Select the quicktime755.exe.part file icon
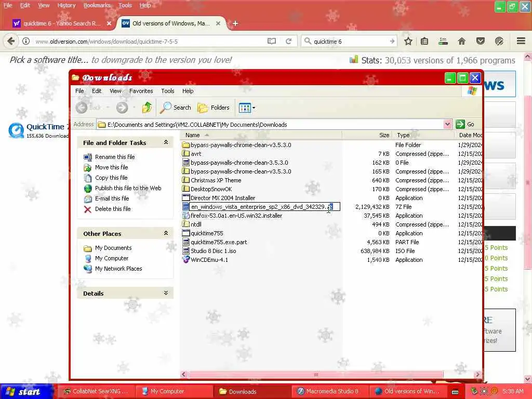The width and height of the screenshot is (532, 399). click(185, 242)
